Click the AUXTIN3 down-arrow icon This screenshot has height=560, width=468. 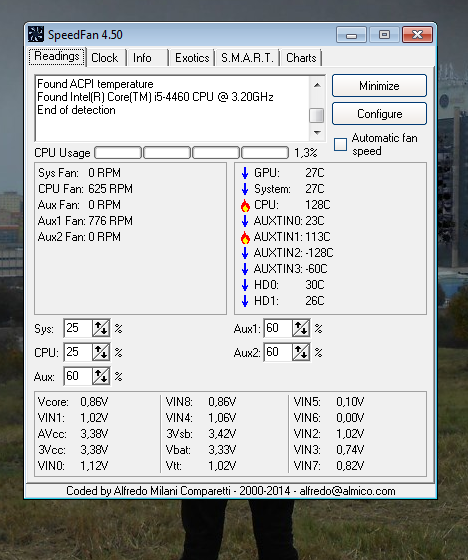coord(245,269)
